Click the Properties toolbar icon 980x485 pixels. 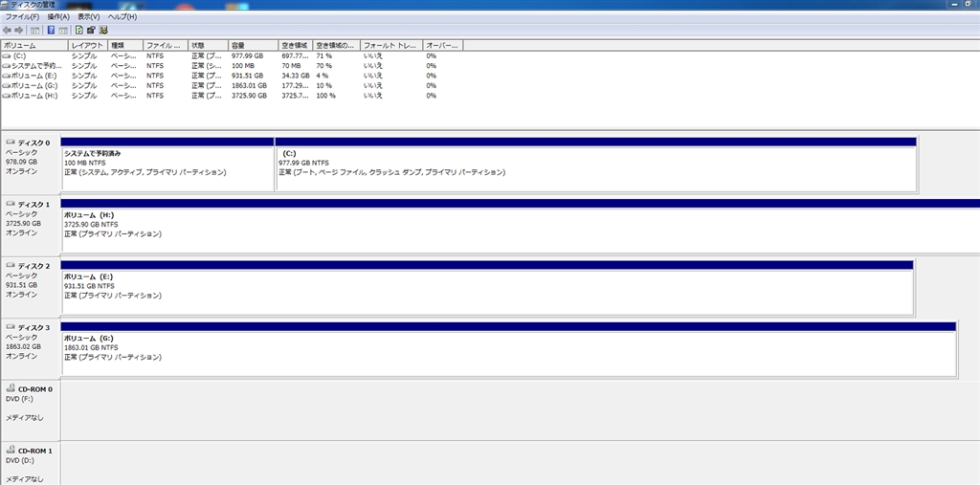[91, 30]
